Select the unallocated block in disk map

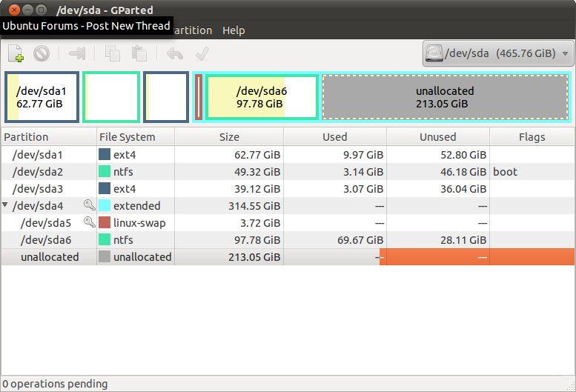coord(445,97)
